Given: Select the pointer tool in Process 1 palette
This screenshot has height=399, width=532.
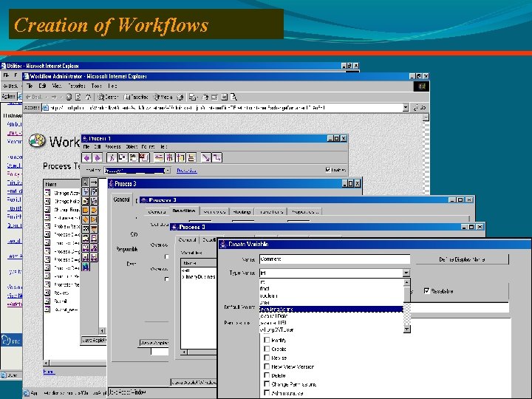Looking at the screenshot, I should point(86,183).
